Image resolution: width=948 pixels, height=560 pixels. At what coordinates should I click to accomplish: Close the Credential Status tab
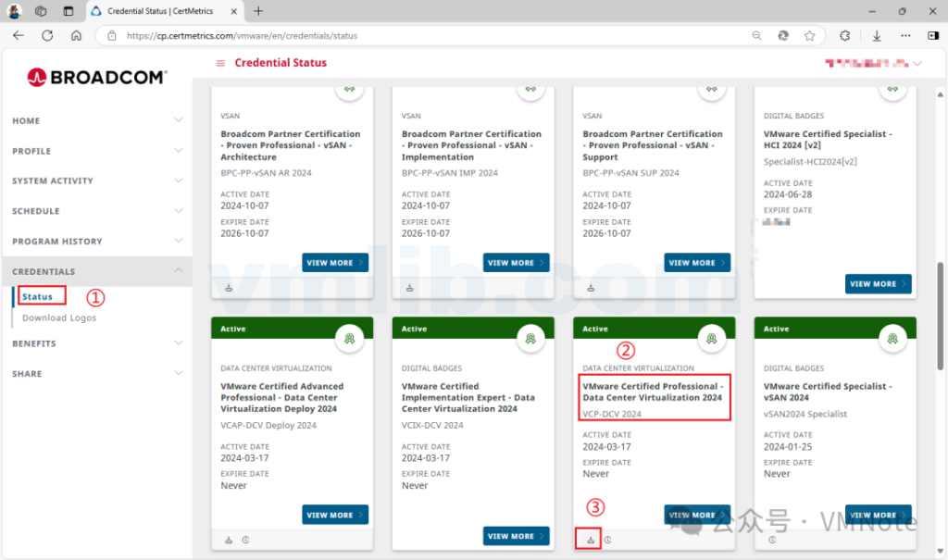click(x=234, y=11)
